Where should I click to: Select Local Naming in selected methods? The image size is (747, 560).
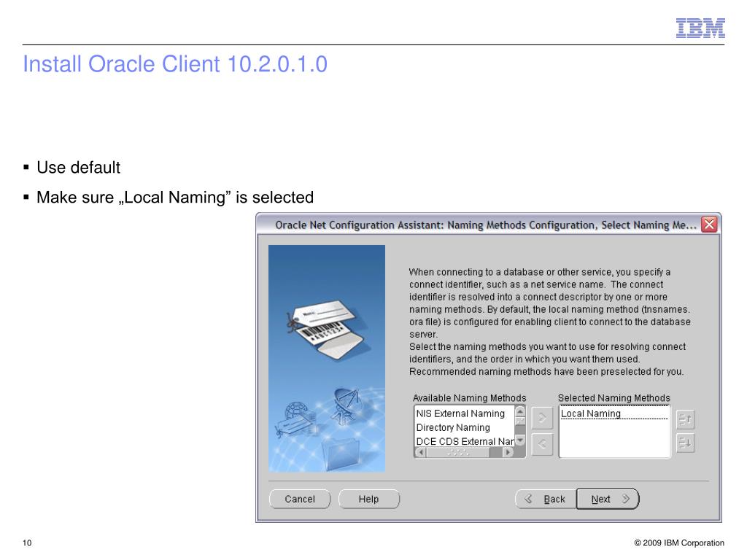(614, 413)
